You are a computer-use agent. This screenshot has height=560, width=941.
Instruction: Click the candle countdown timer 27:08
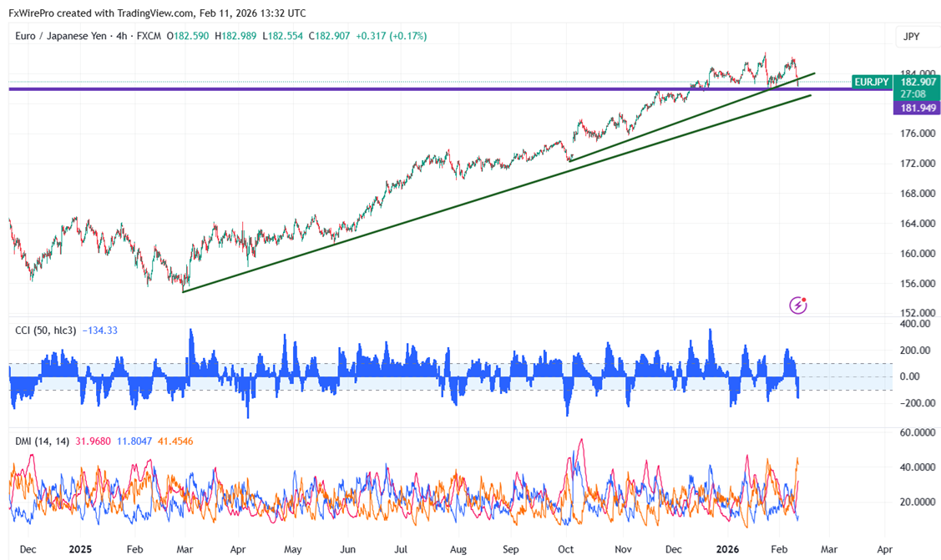(912, 94)
